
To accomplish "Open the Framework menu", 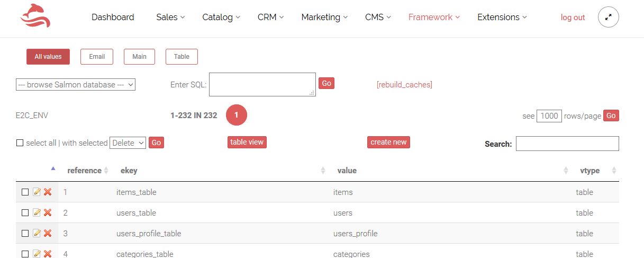I will (434, 17).
